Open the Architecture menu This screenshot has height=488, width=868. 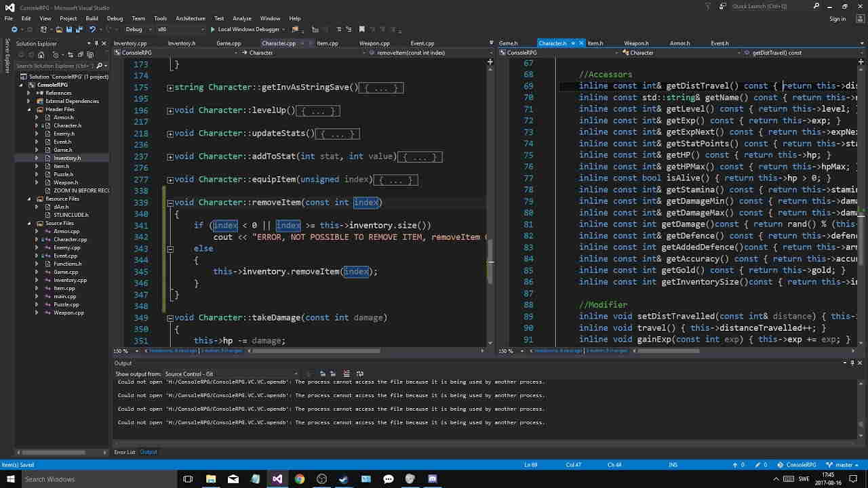tap(190, 18)
